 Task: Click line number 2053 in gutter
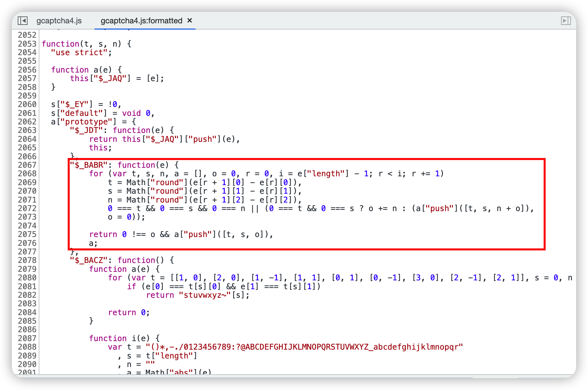[27, 44]
